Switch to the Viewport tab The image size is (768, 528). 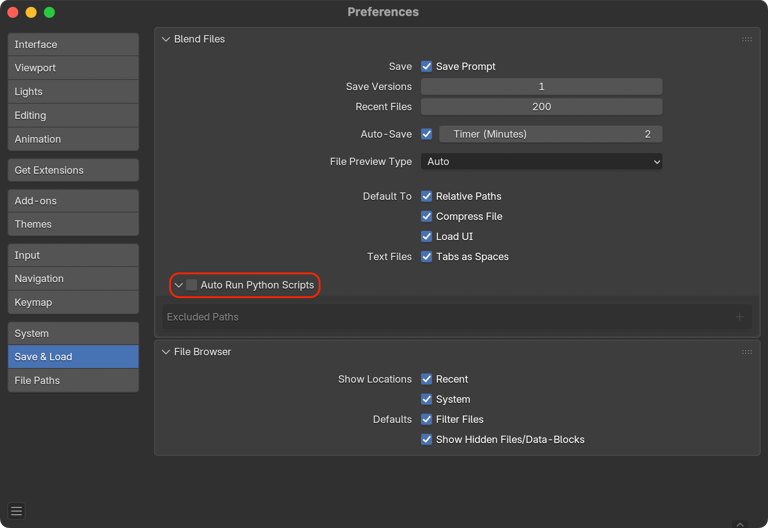click(73, 68)
